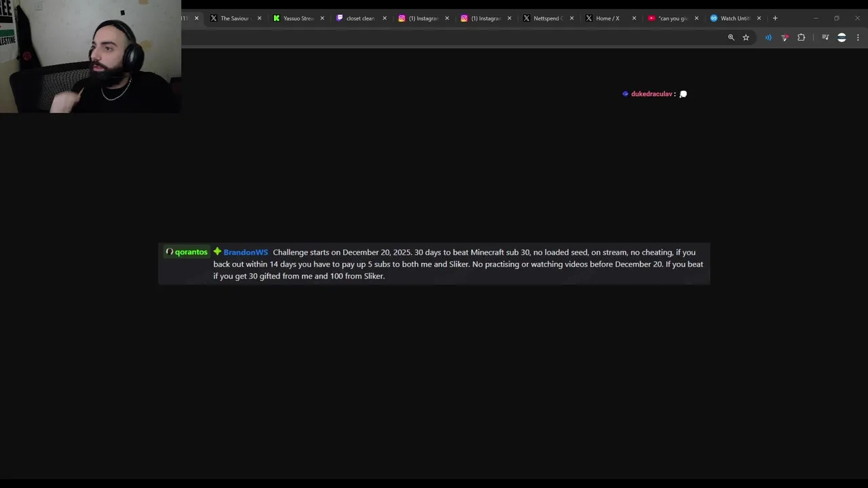
Task: Click the green badge before BrandonWS
Action: (x=218, y=251)
